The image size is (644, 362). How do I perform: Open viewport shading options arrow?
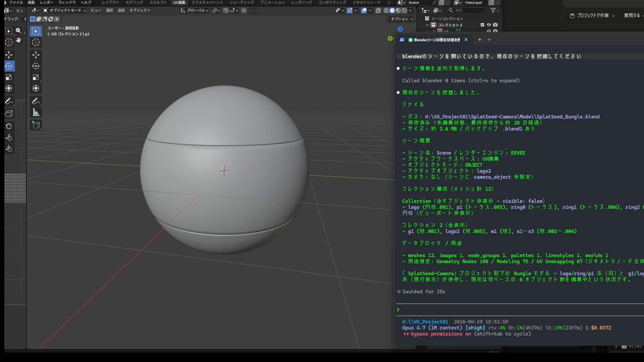[411, 10]
